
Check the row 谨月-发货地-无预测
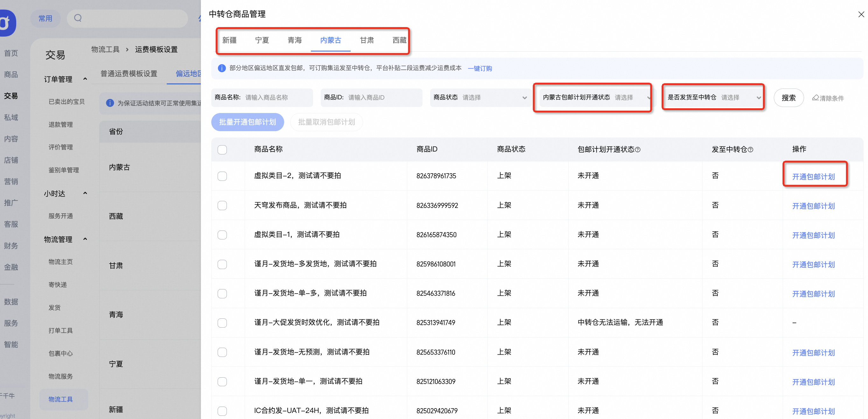click(x=222, y=352)
